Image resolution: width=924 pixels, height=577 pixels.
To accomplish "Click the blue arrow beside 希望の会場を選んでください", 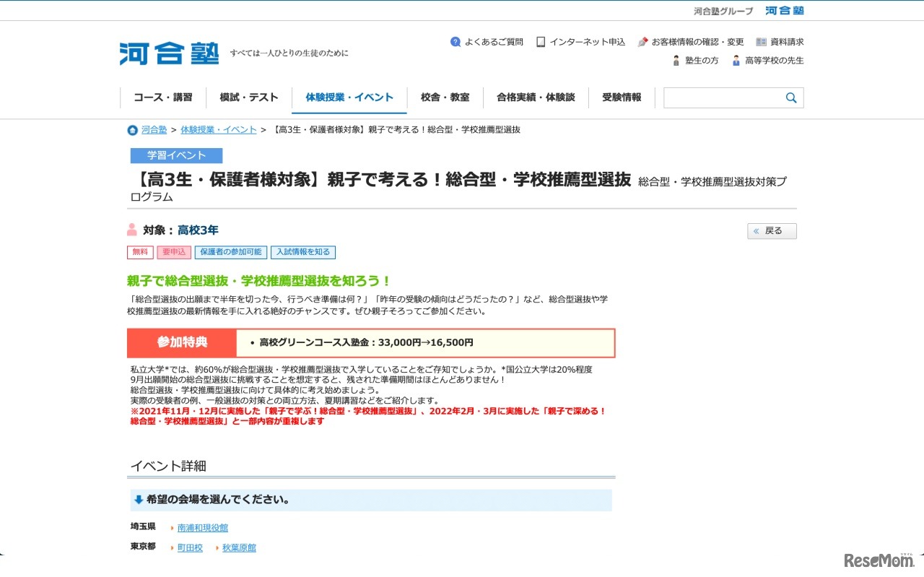I will tap(138, 499).
